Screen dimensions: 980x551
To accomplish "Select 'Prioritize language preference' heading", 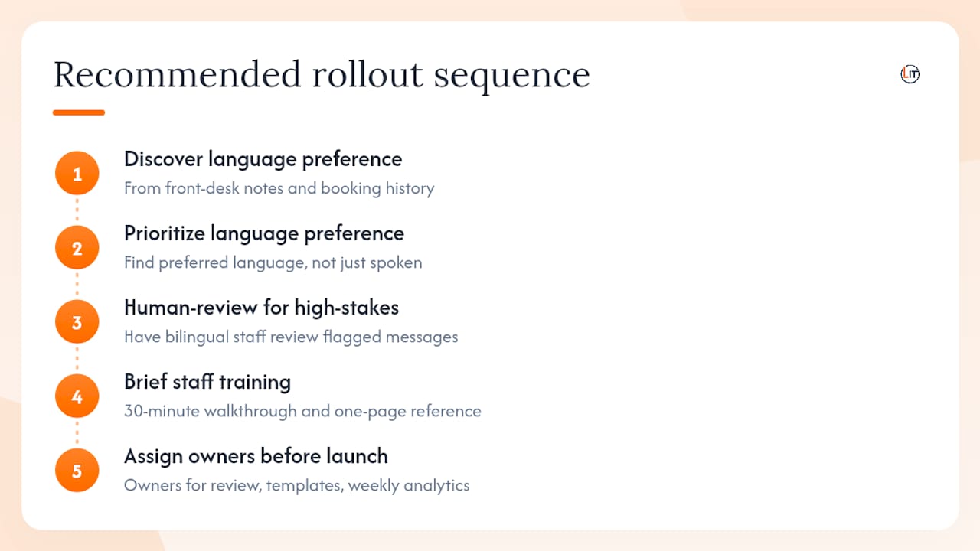I will pos(264,233).
